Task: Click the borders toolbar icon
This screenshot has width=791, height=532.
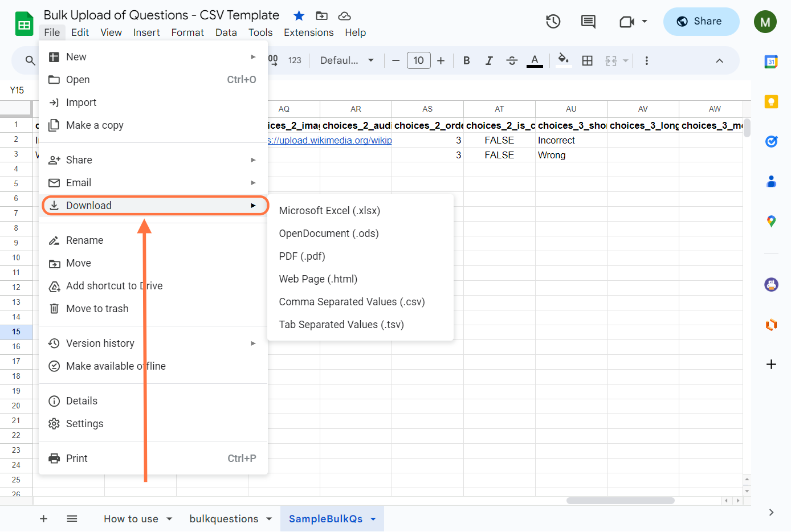Action: tap(588, 60)
